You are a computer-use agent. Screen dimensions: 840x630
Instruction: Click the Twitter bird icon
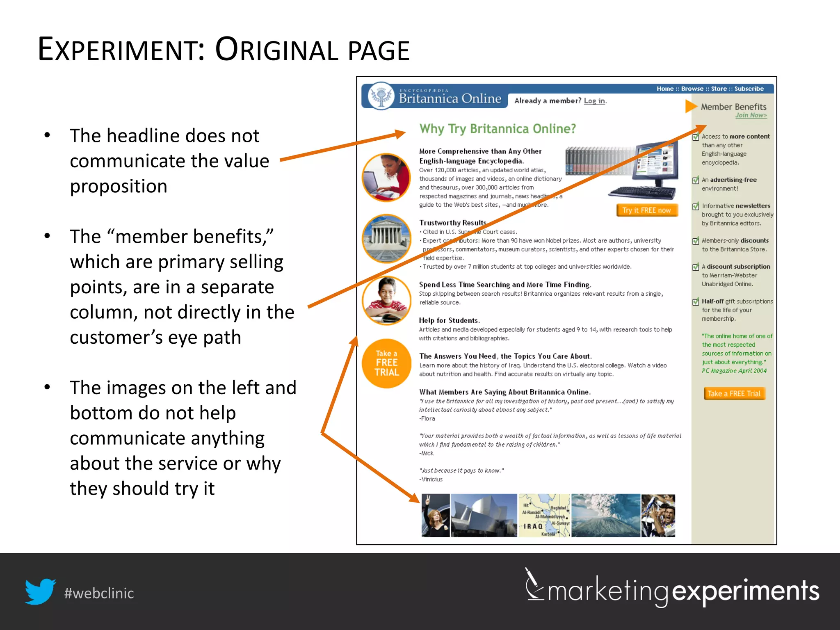coord(40,591)
